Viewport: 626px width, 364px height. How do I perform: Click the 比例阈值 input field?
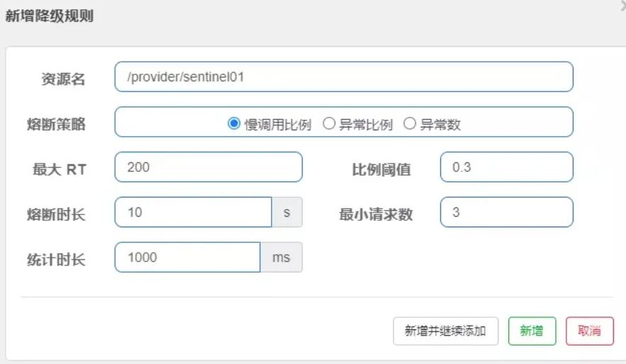tap(507, 166)
